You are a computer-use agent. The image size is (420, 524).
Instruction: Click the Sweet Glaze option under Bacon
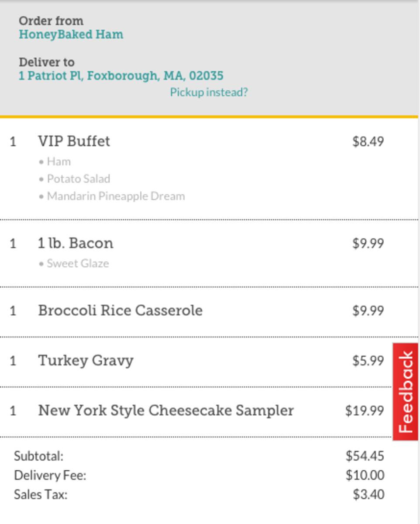pyautogui.click(x=78, y=263)
